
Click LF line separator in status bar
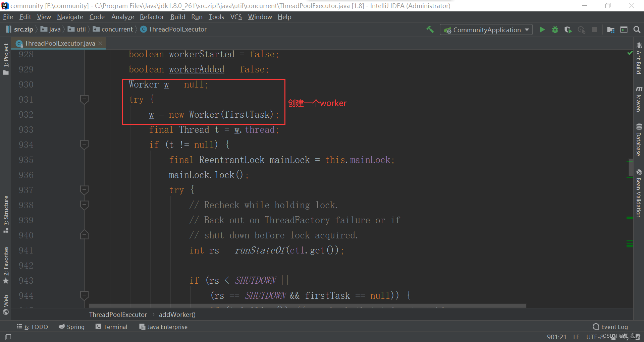576,337
